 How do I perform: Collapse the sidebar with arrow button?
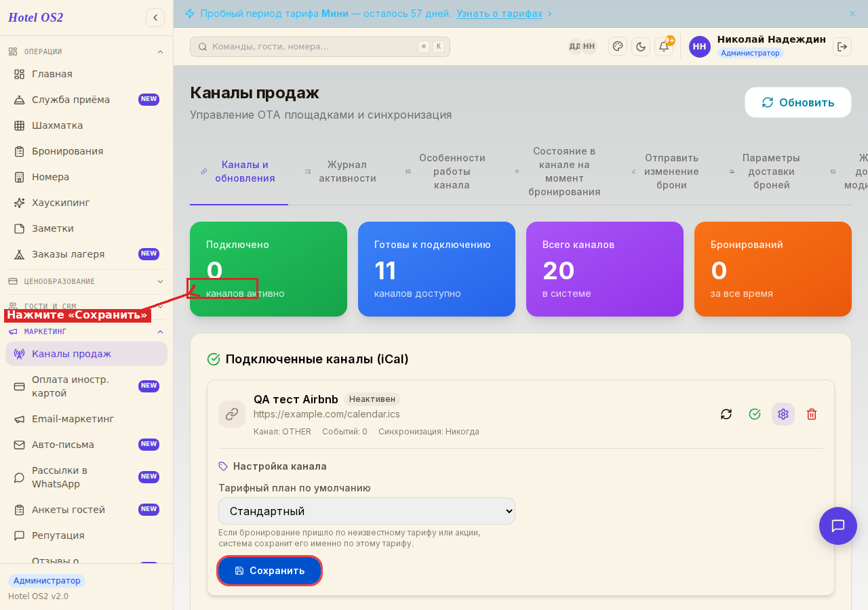pyautogui.click(x=155, y=18)
